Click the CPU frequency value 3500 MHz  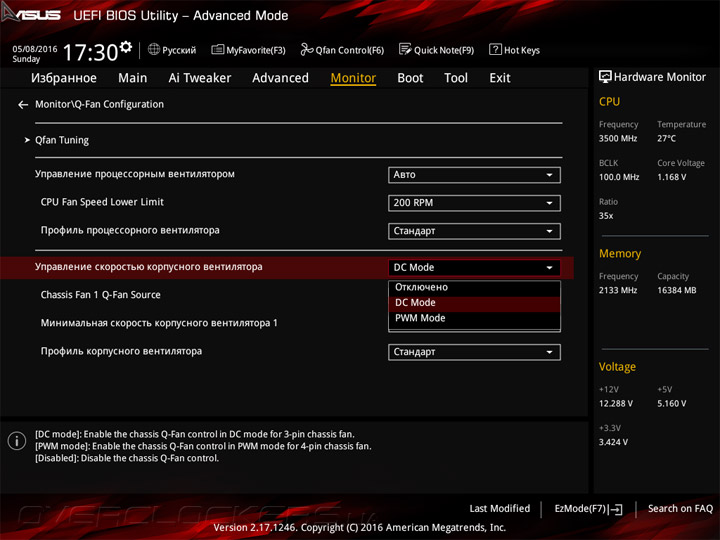618,139
